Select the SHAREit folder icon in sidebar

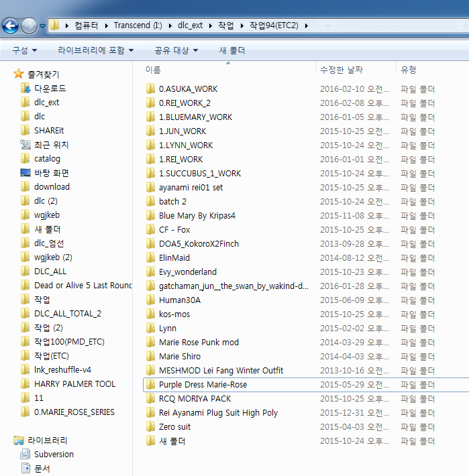(25, 131)
